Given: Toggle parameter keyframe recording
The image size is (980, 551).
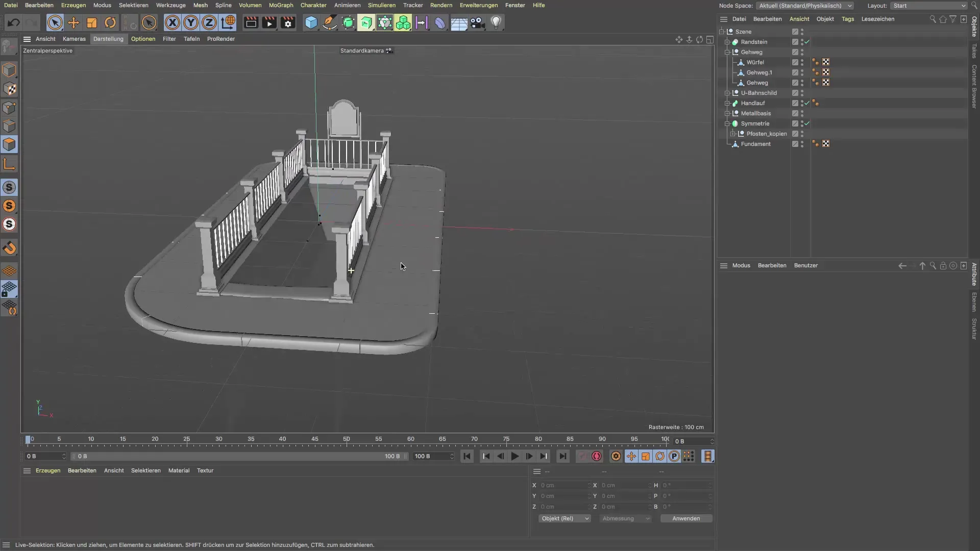Looking at the screenshot, I should tap(674, 457).
